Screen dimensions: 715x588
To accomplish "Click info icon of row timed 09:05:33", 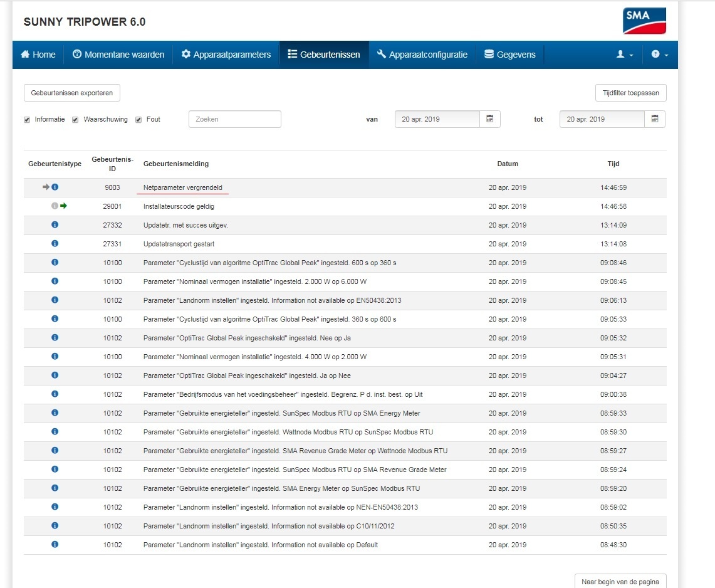I will tap(55, 318).
